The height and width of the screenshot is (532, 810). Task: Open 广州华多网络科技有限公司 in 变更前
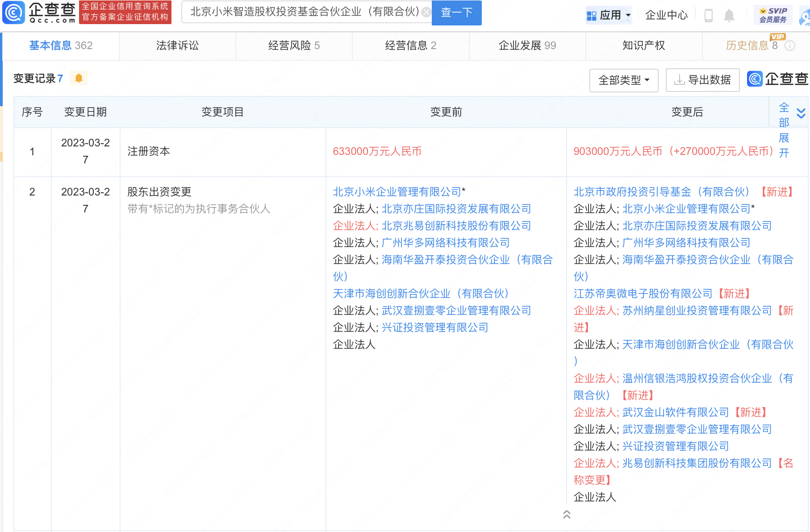pos(445,243)
